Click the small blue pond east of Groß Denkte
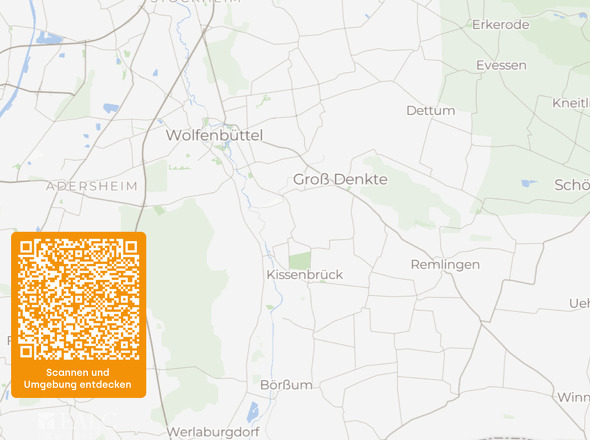 [529, 183]
